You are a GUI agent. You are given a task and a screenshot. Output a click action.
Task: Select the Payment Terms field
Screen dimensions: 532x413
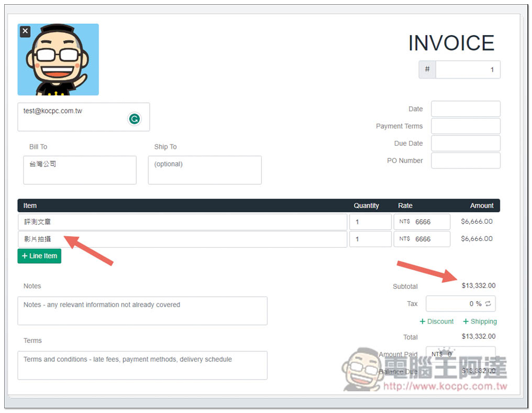click(x=465, y=126)
